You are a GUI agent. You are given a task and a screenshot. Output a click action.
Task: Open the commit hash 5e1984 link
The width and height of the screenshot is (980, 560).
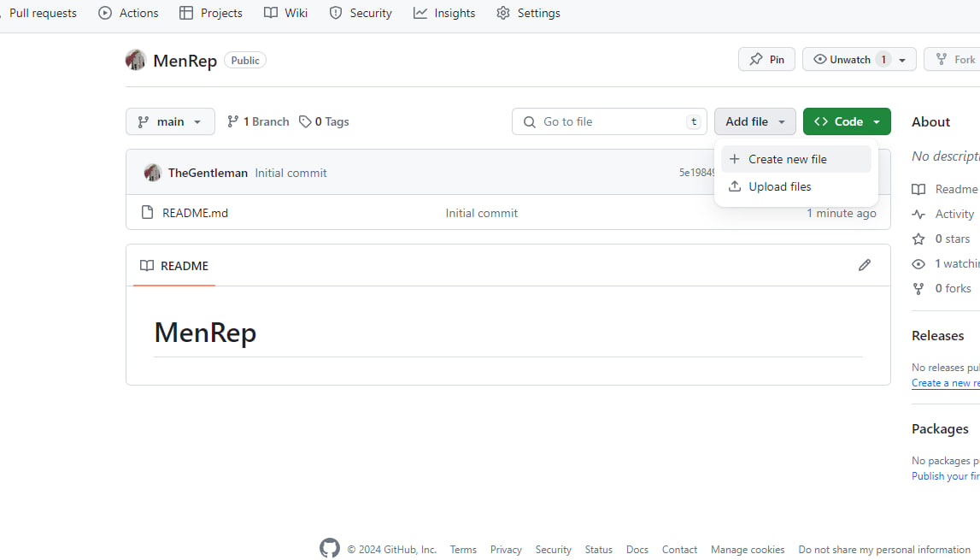click(x=697, y=173)
